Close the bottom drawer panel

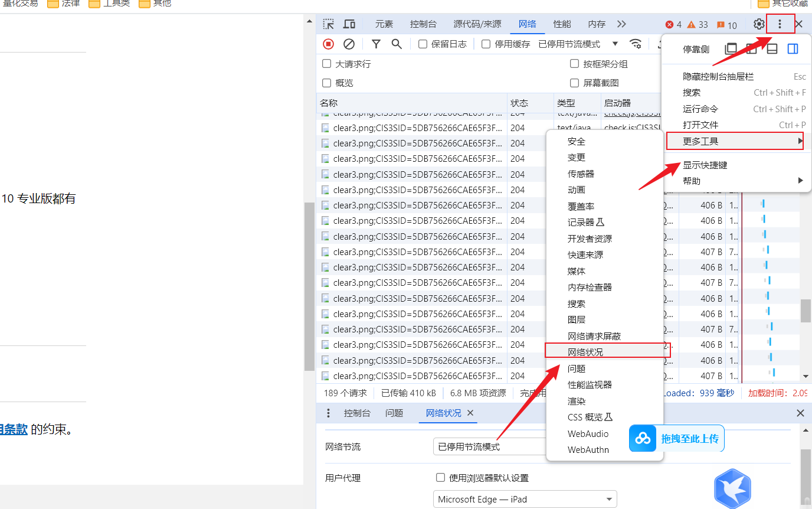coord(800,413)
